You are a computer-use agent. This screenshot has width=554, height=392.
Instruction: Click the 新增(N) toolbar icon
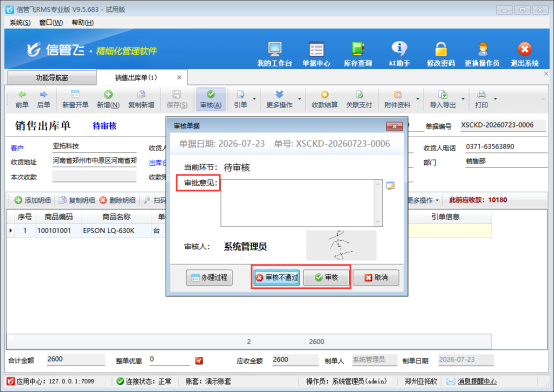coord(108,99)
